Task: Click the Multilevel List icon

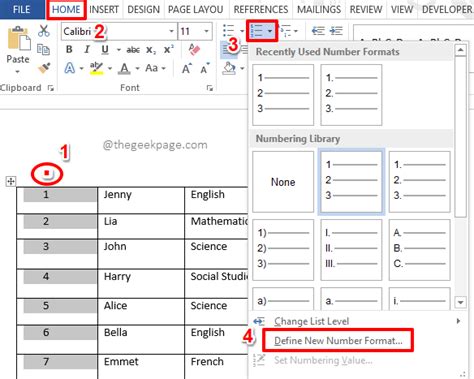Action: tap(285, 31)
